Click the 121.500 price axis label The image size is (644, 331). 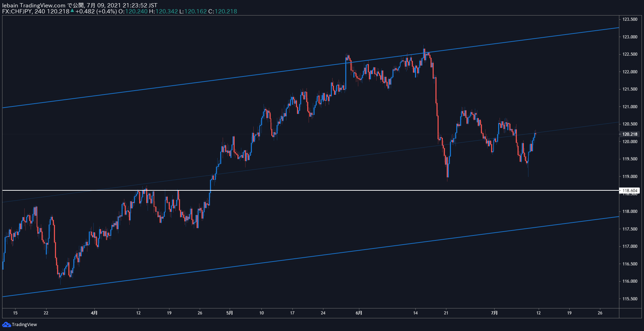pyautogui.click(x=630, y=89)
